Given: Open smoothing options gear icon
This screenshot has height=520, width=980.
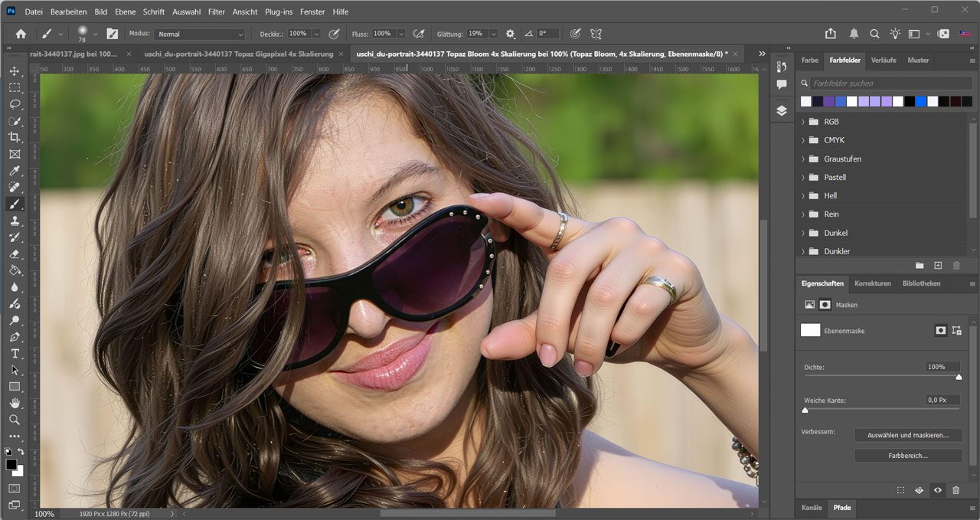Looking at the screenshot, I should (x=511, y=34).
